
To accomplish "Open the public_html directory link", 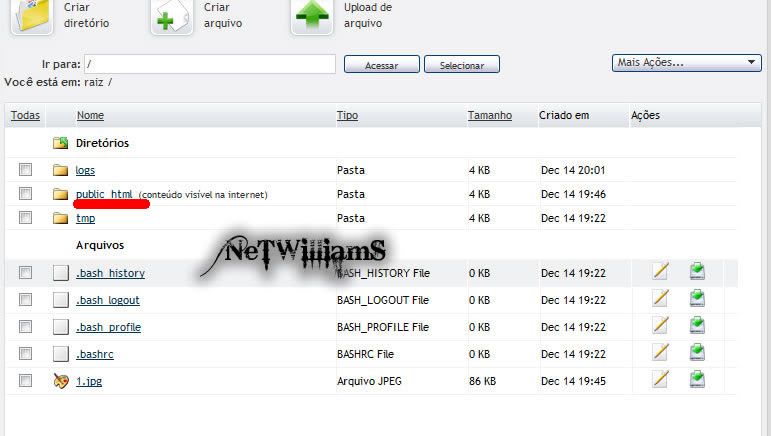I will [x=104, y=194].
